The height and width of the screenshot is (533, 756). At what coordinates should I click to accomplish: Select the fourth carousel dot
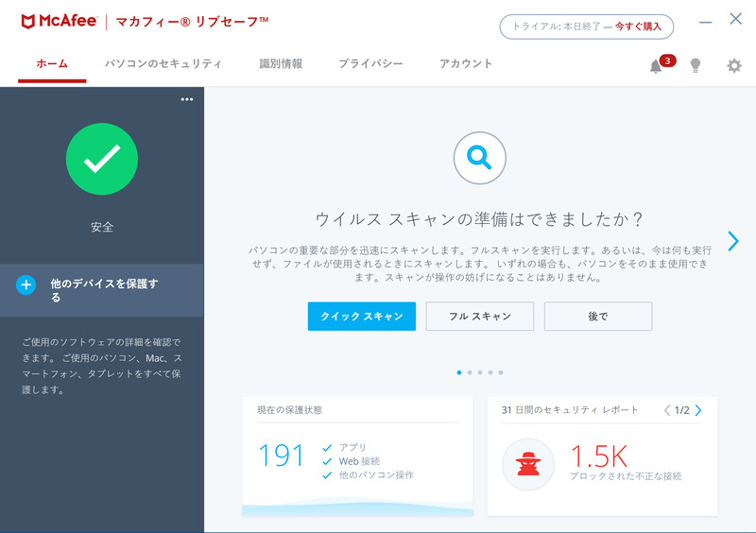click(x=490, y=372)
